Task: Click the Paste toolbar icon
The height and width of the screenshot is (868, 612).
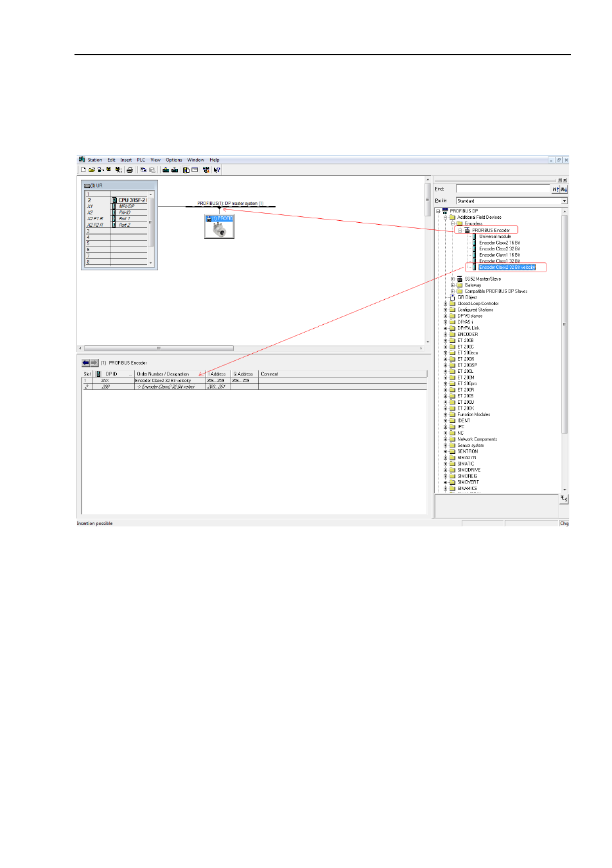Action: pyautogui.click(x=152, y=170)
